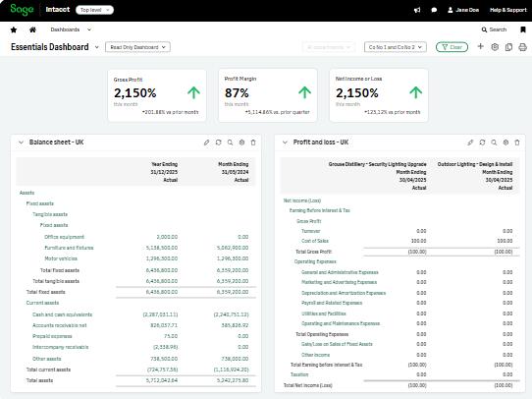Zoom Profit and loss panel magnifier icon
The width and height of the screenshot is (532, 399).
(494, 142)
